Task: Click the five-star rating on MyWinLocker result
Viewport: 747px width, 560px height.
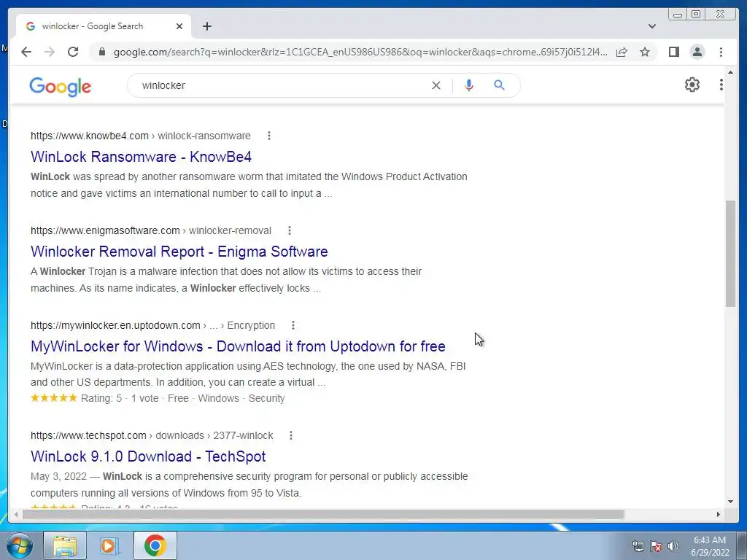Action: point(53,398)
